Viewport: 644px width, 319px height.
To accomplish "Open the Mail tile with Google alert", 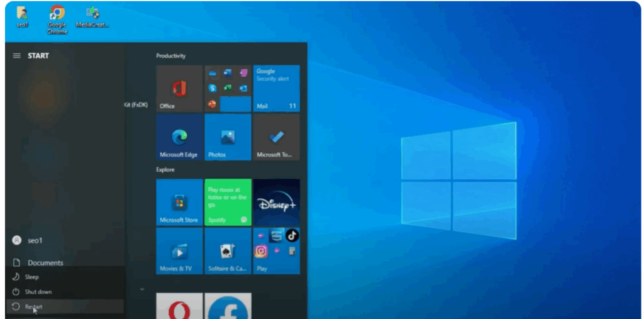I will 277,88.
